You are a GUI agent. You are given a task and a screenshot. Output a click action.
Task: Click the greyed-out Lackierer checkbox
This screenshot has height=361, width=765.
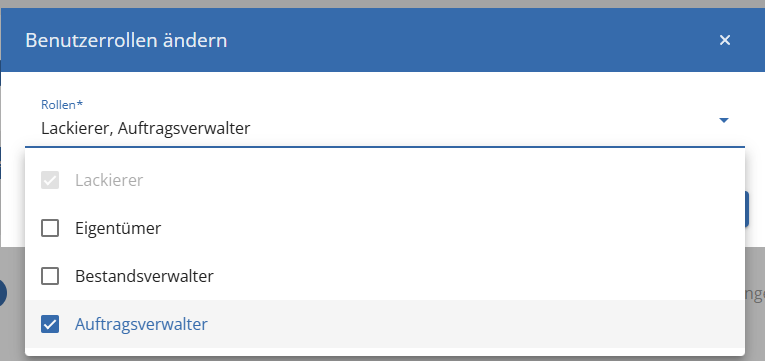coord(50,180)
